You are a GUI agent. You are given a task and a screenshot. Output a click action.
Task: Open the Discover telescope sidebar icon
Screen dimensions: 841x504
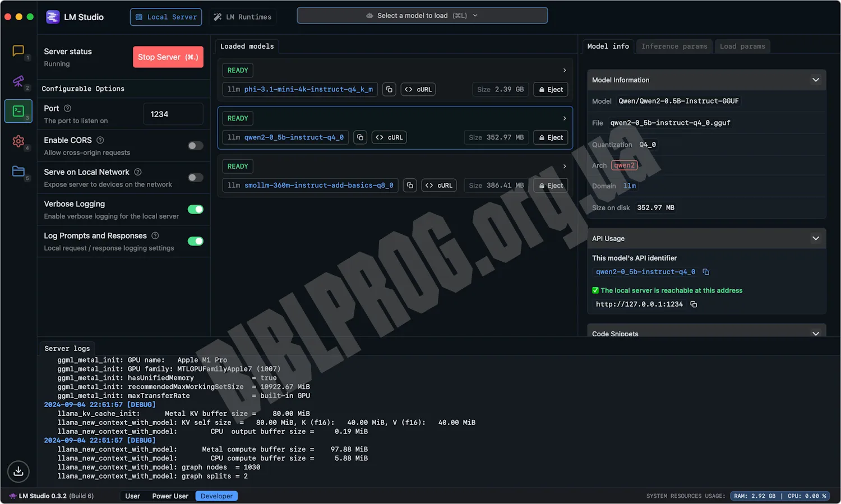click(18, 81)
